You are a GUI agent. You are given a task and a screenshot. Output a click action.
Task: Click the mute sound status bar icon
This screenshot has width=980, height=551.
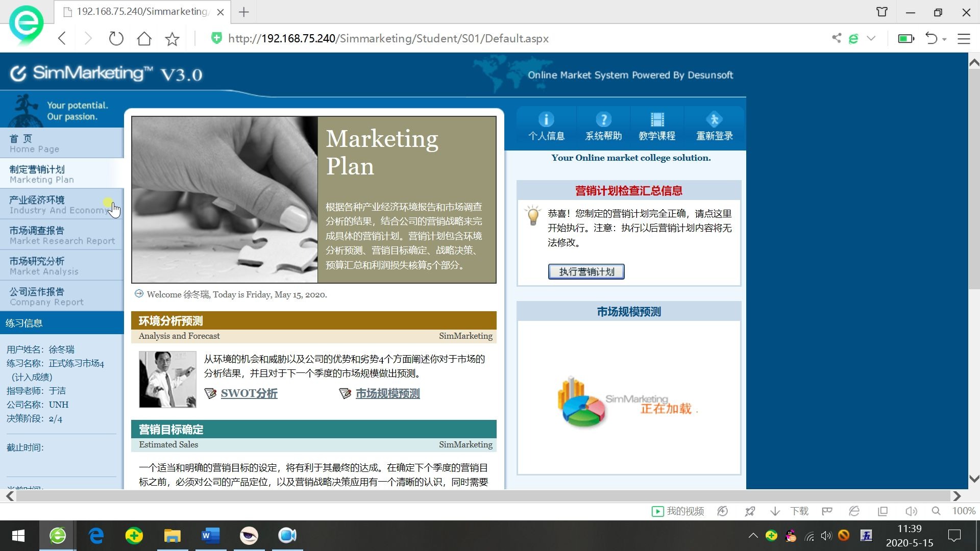pyautogui.click(x=911, y=511)
